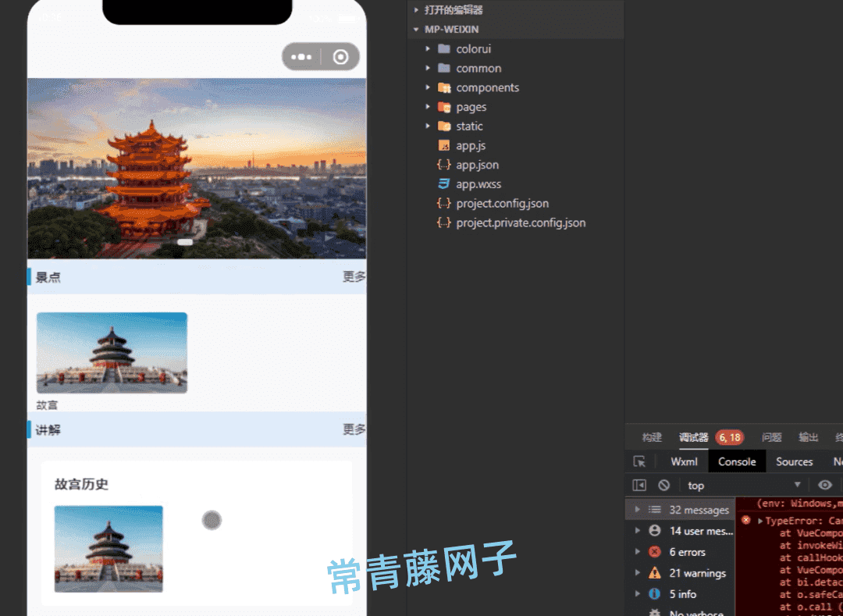This screenshot has width=843, height=616.
Task: Toggle the console sidebar panel icon
Action: coord(639,486)
